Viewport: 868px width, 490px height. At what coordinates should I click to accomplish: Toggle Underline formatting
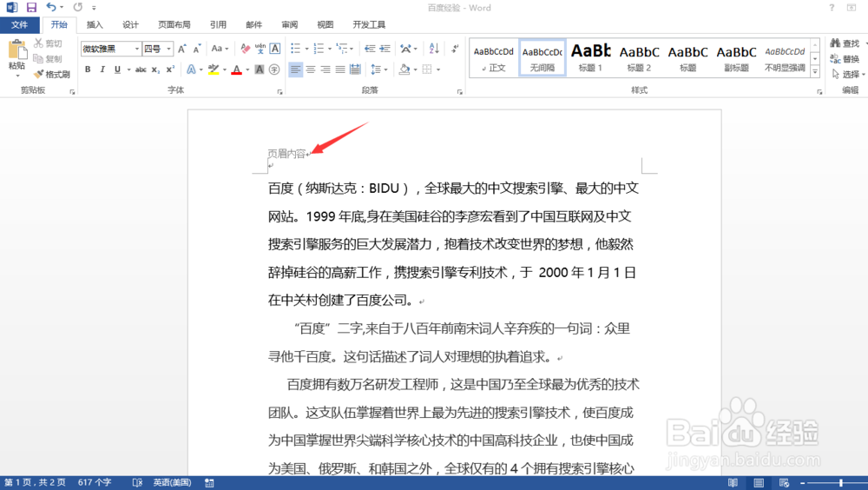117,70
